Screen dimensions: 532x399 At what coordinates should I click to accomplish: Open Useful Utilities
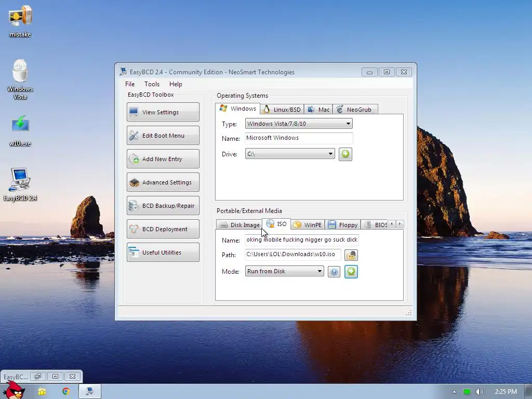[163, 252]
